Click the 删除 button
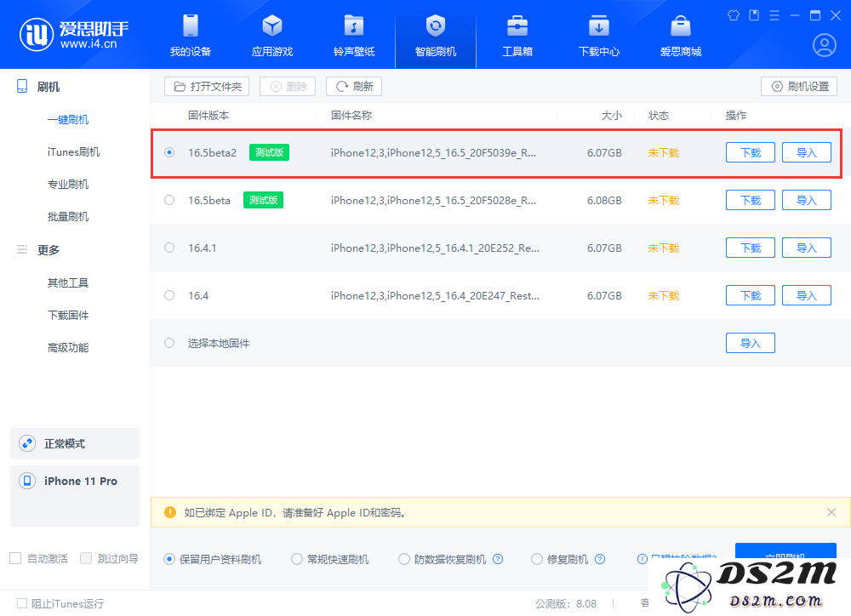 (x=288, y=86)
